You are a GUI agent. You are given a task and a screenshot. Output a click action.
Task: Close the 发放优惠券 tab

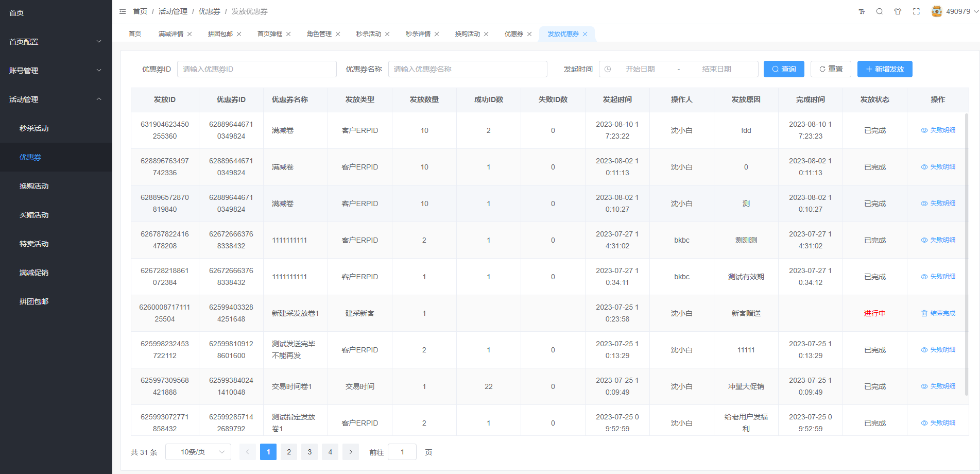point(585,34)
